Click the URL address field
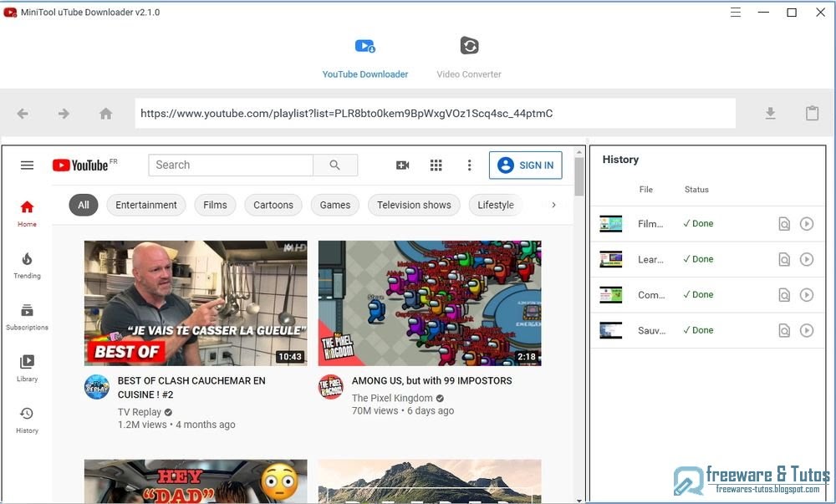 tap(435, 114)
